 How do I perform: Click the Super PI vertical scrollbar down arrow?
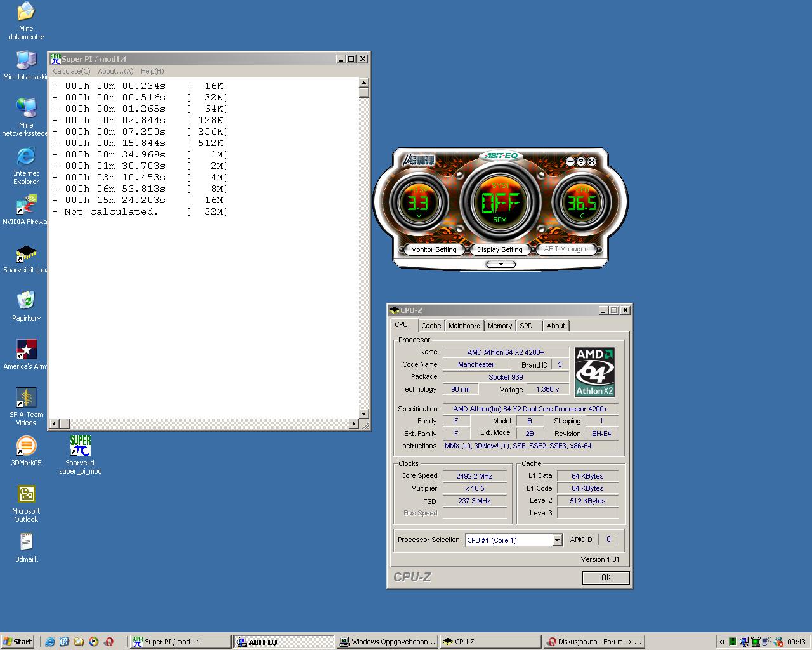tap(364, 414)
